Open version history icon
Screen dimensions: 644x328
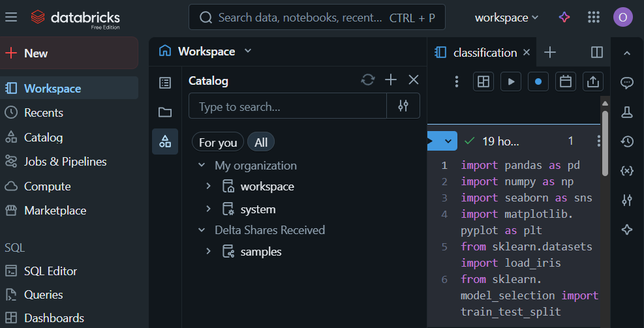click(627, 142)
